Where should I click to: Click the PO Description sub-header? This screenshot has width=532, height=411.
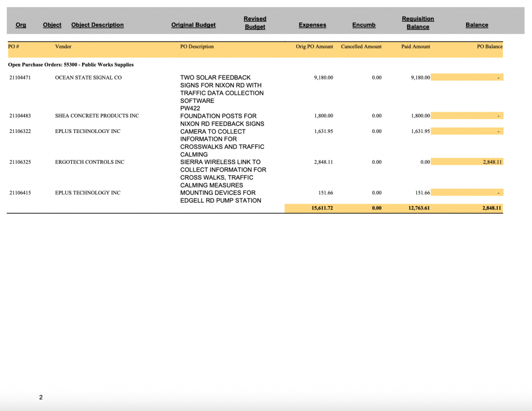[x=197, y=47]
